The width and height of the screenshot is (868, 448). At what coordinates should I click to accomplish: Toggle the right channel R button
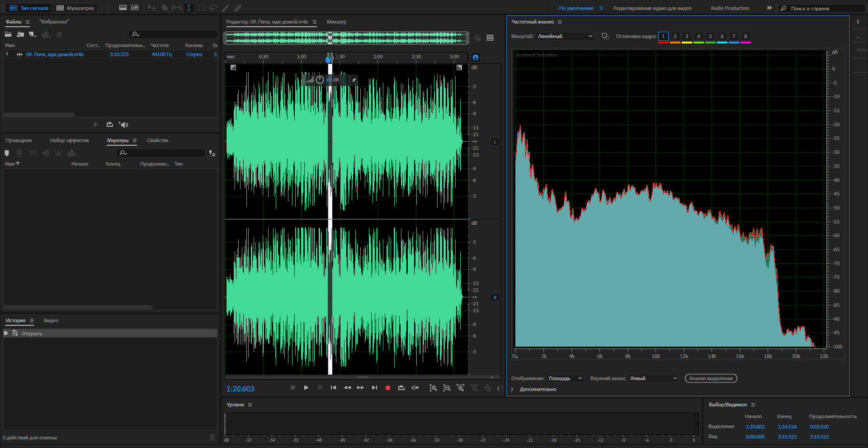pyautogui.click(x=495, y=298)
